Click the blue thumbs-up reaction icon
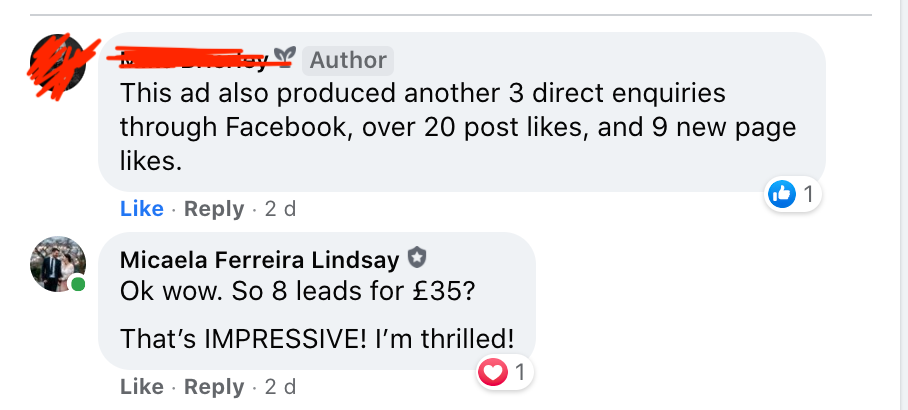The width and height of the screenshot is (908, 410). 782,194
